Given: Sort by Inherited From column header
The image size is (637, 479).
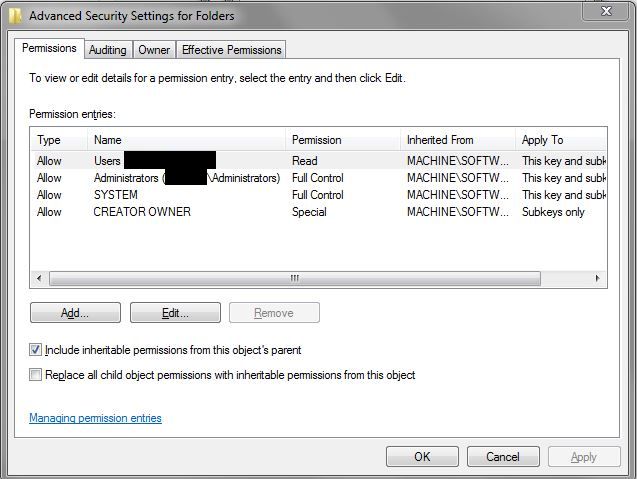Looking at the screenshot, I should pos(440,140).
